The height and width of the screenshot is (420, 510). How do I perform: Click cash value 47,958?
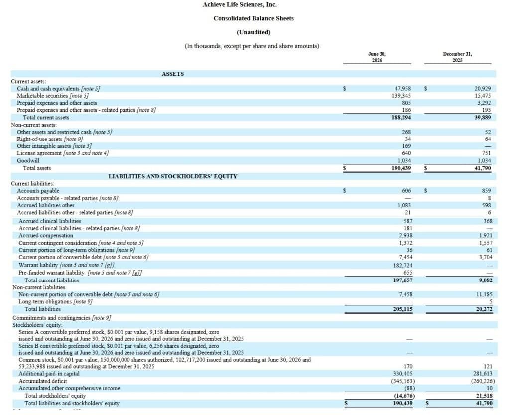coord(402,89)
